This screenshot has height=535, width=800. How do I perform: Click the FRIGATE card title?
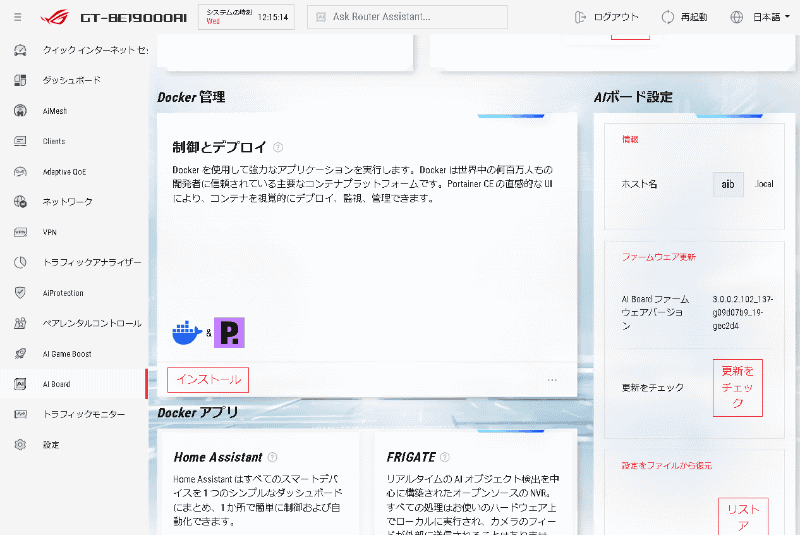[411, 457]
